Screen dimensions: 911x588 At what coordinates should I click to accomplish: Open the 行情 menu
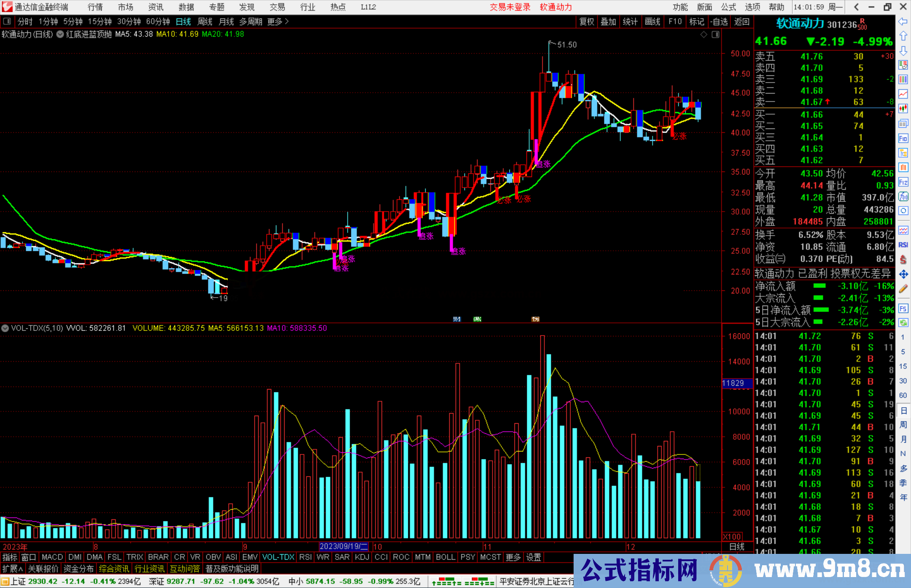95,7
